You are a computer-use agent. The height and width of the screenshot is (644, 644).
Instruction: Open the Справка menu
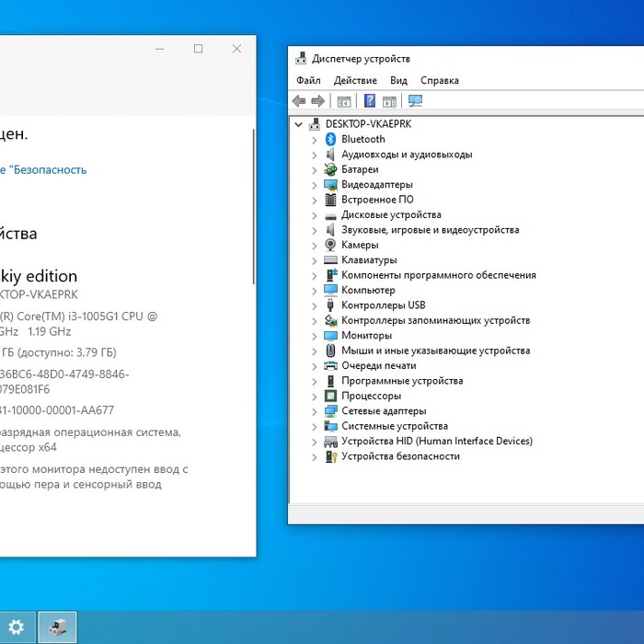[x=439, y=81]
